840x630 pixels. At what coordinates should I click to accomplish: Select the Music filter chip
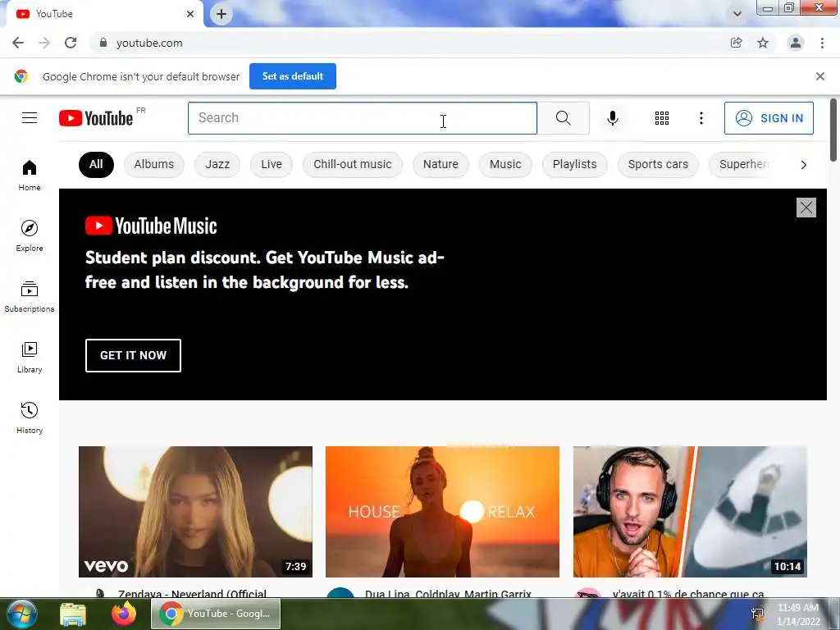click(505, 164)
